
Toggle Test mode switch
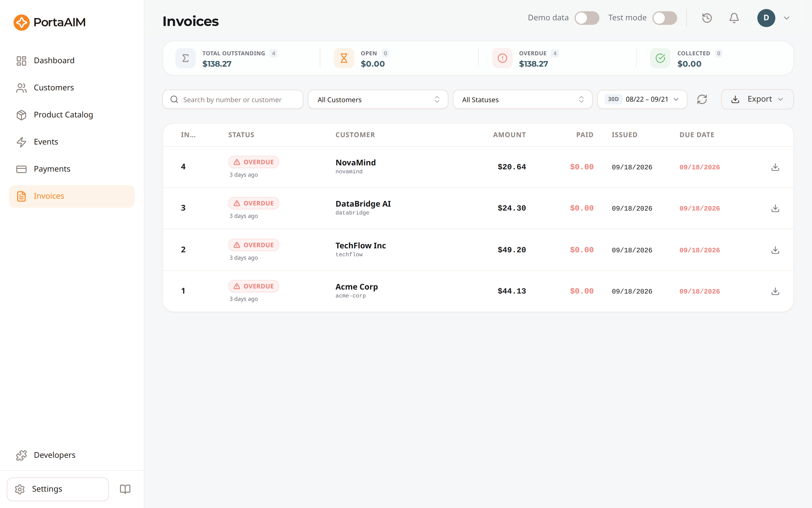[x=665, y=18]
